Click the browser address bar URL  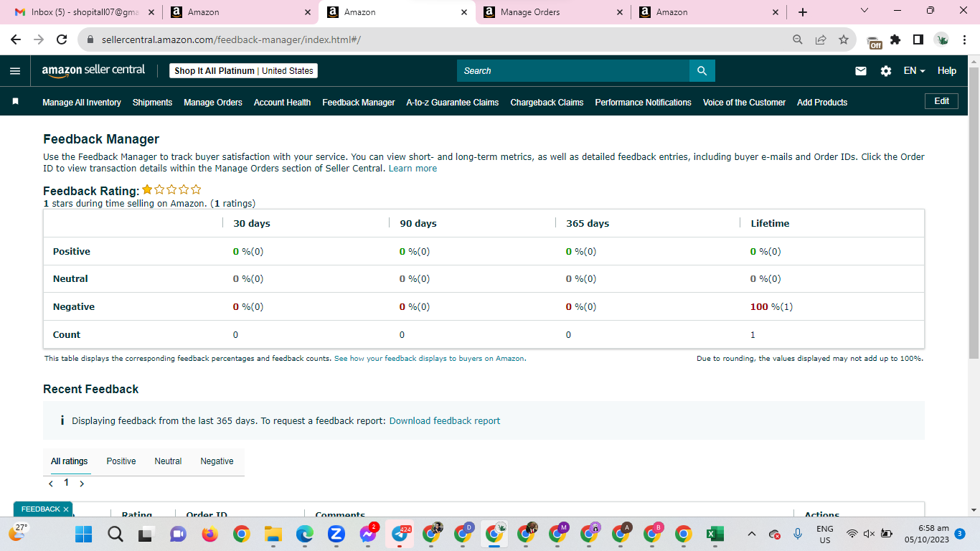tap(231, 39)
